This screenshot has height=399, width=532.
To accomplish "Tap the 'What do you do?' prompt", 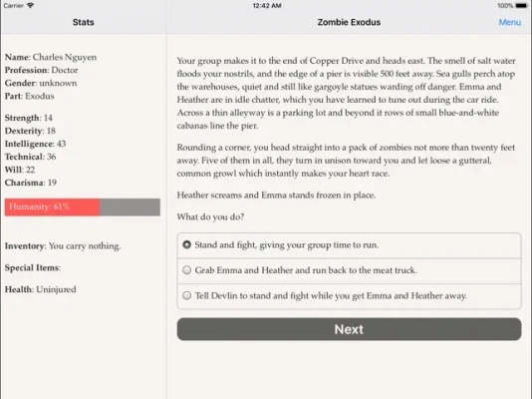I will click(210, 217).
